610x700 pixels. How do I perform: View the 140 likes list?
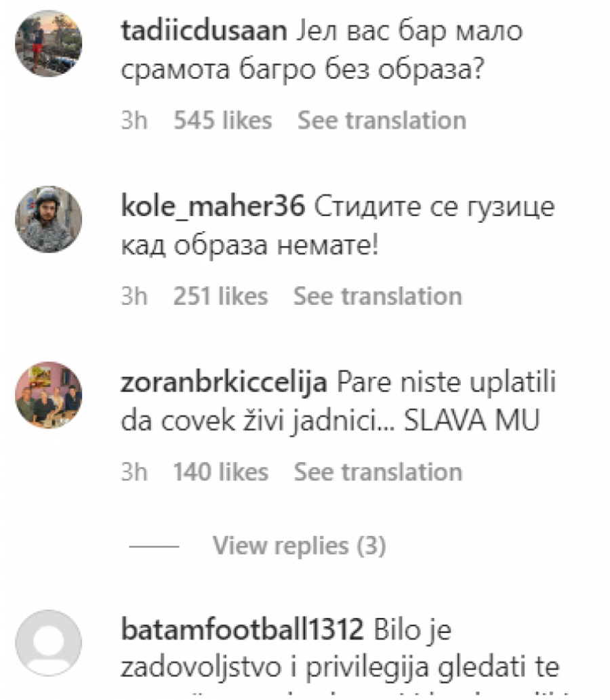[220, 472]
